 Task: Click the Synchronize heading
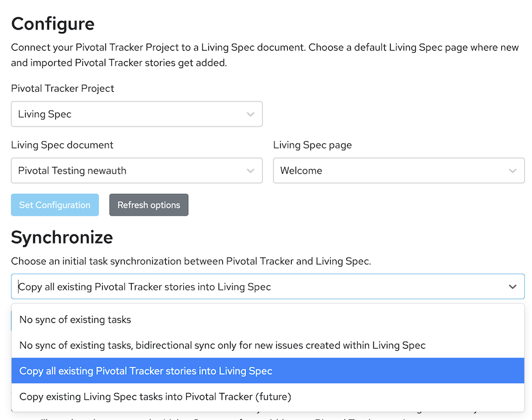tap(62, 237)
